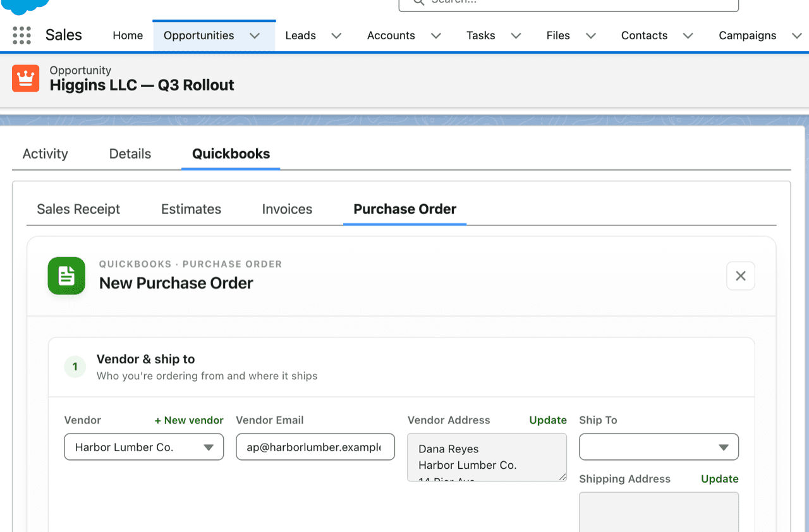Expand the Accounts nav chevron

(436, 36)
